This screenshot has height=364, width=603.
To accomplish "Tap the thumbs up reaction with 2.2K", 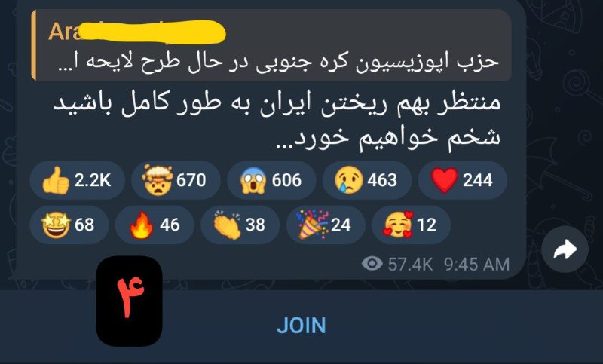I will coord(77,180).
